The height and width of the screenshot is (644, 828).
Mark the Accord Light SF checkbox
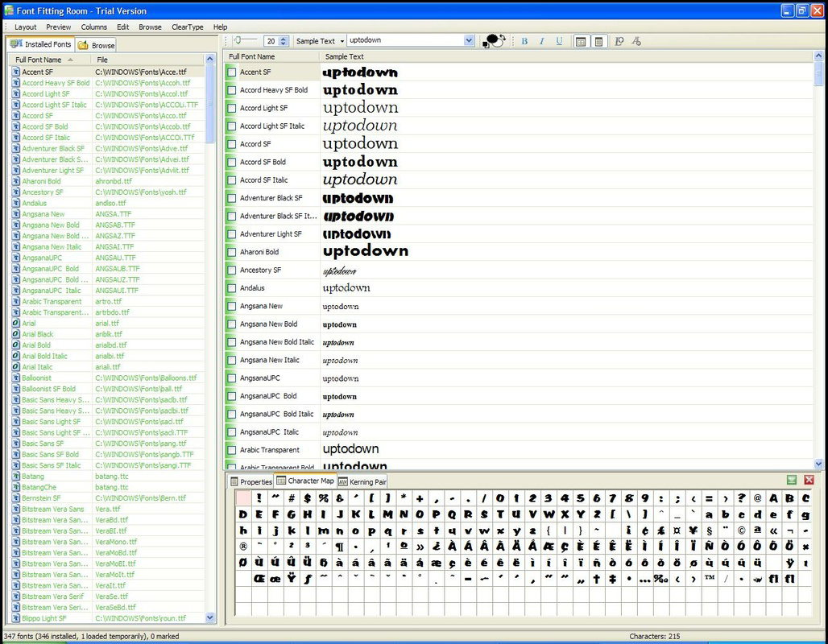click(x=231, y=108)
